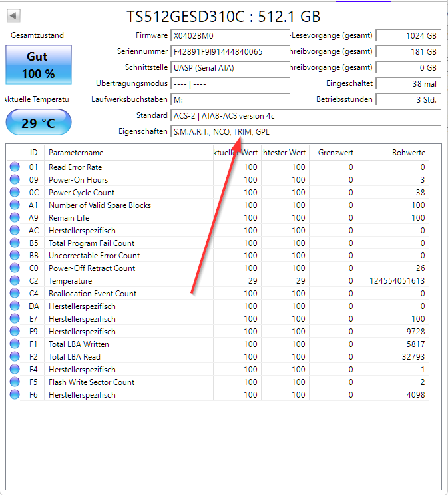Select the Read Error Rate row name
The width and height of the screenshot is (448, 495).
pyautogui.click(x=75, y=167)
